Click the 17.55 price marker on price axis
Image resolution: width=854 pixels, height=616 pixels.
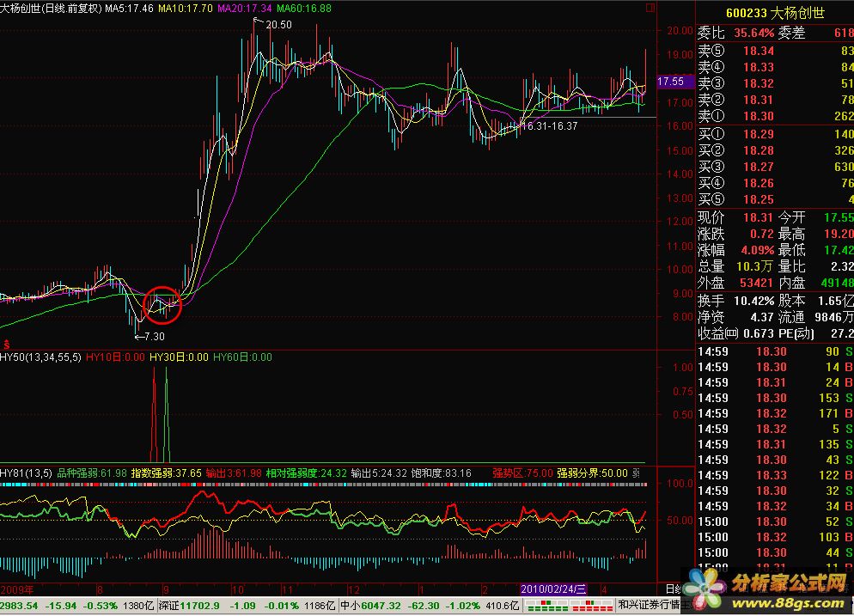[674, 81]
